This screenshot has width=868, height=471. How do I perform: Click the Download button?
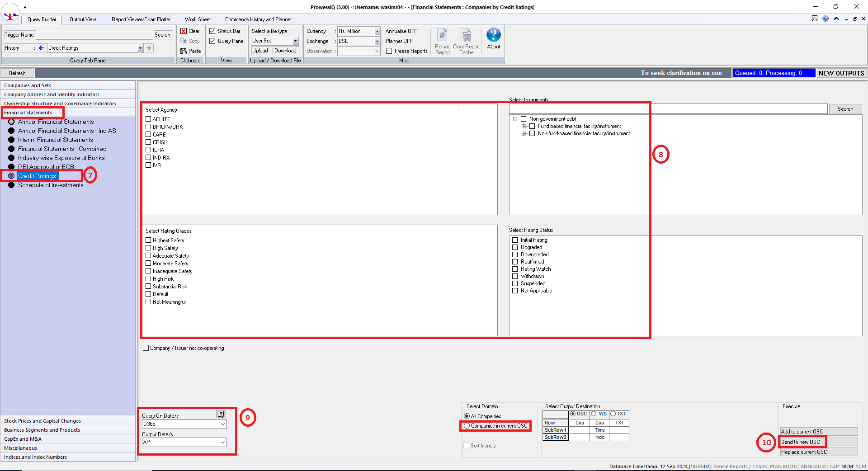(285, 51)
